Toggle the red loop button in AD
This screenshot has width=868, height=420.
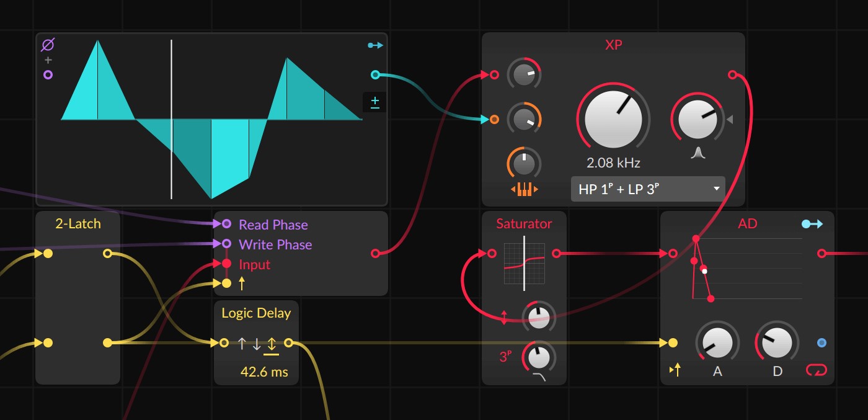point(817,370)
